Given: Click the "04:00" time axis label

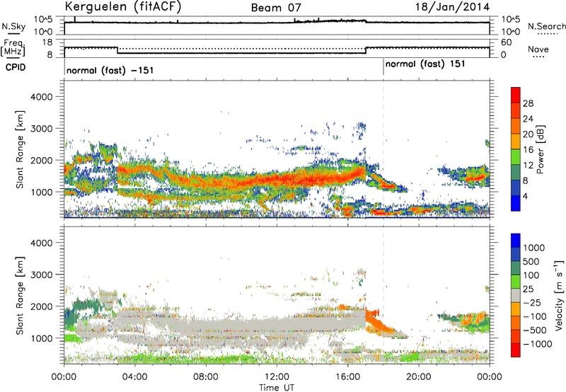Looking at the screenshot, I should (134, 377).
